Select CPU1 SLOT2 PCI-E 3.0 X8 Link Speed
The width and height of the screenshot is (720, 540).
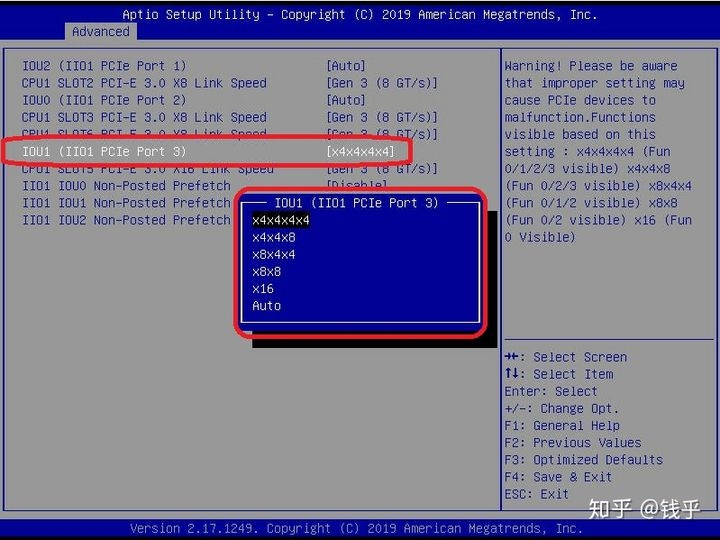pos(144,83)
